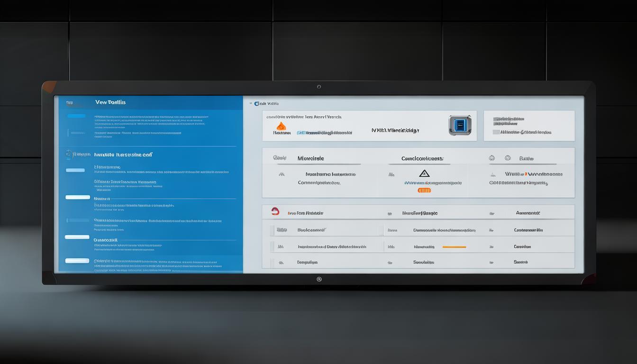This screenshot has width=637, height=364.
Task: Click the orange progress bar in lower table
Action: 454,247
